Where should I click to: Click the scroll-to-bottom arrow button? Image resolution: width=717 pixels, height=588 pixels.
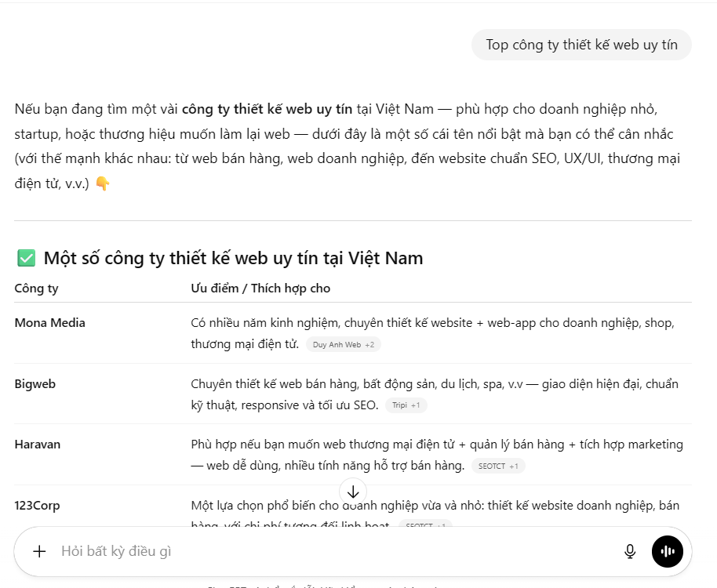click(353, 492)
